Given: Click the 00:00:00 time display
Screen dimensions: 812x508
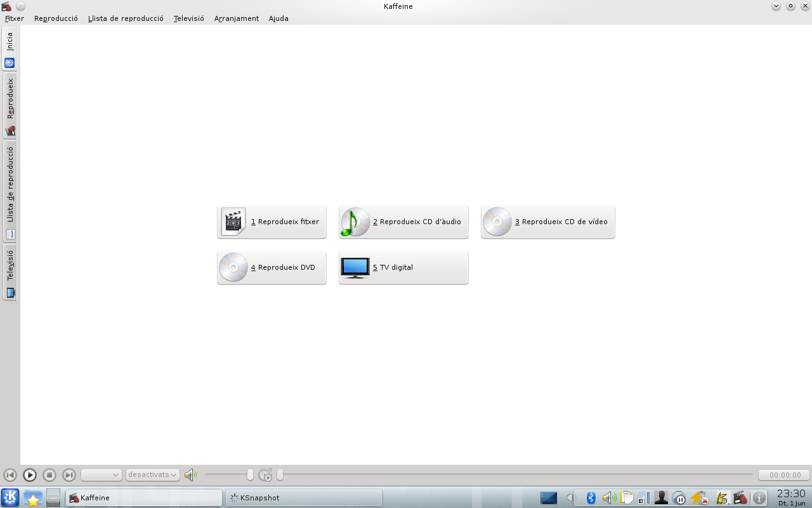Looking at the screenshot, I should pyautogui.click(x=784, y=475).
